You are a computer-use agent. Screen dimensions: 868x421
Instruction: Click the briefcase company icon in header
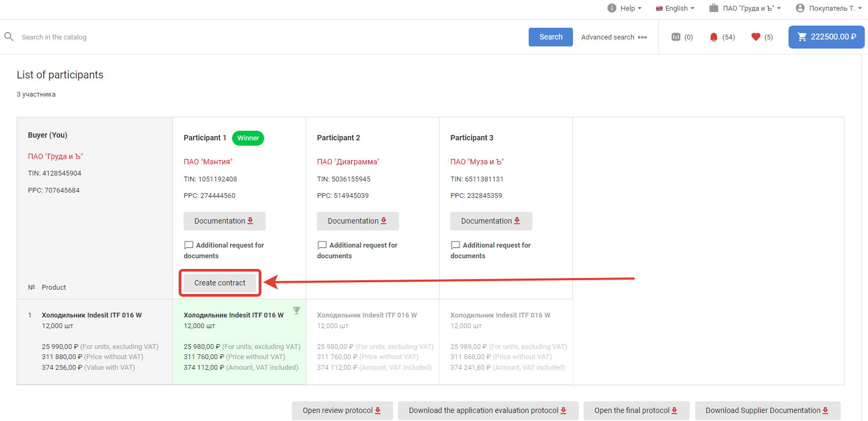713,8
